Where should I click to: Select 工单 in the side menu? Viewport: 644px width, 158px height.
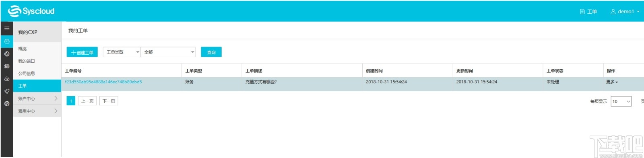tap(37, 86)
